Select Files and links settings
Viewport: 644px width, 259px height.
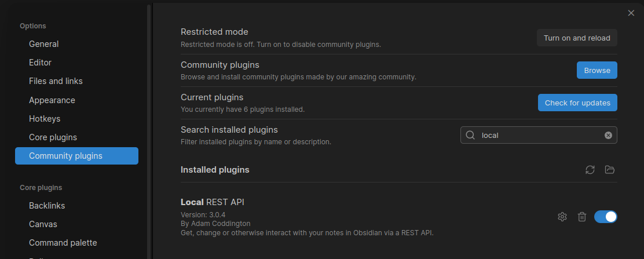point(56,81)
